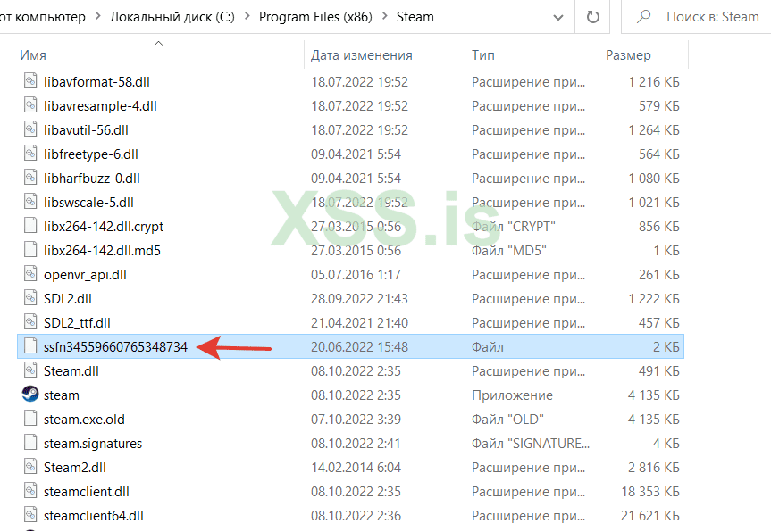This screenshot has width=771, height=532.
Task: Click date 20.06.2022 15:48 of ssfn file
Action: [359, 346]
